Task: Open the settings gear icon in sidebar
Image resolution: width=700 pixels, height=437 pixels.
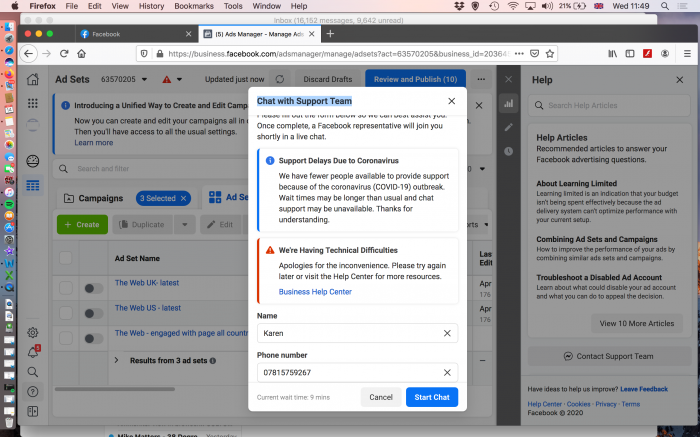Action: (x=33, y=333)
